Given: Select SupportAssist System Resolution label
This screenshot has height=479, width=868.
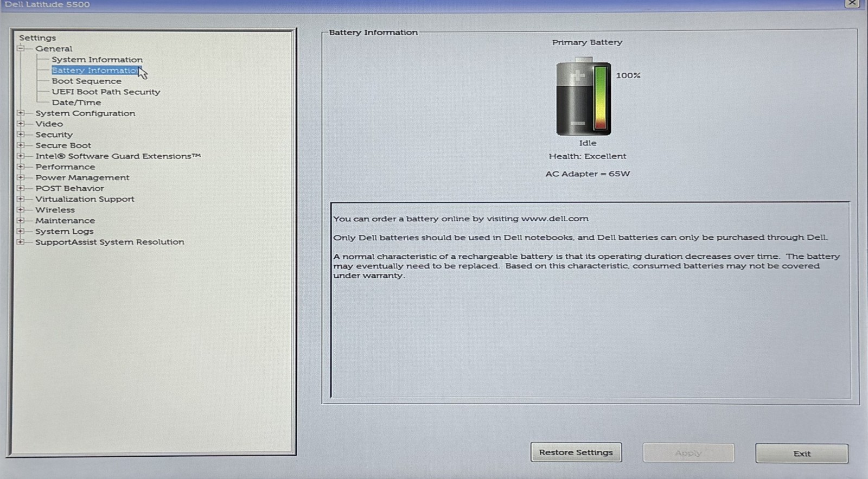Looking at the screenshot, I should click(x=110, y=242).
